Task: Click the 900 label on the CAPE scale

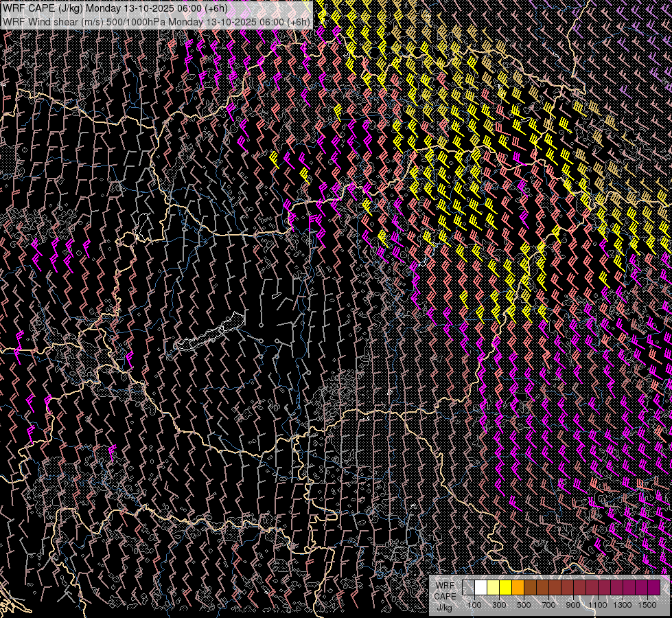Action: point(573,605)
